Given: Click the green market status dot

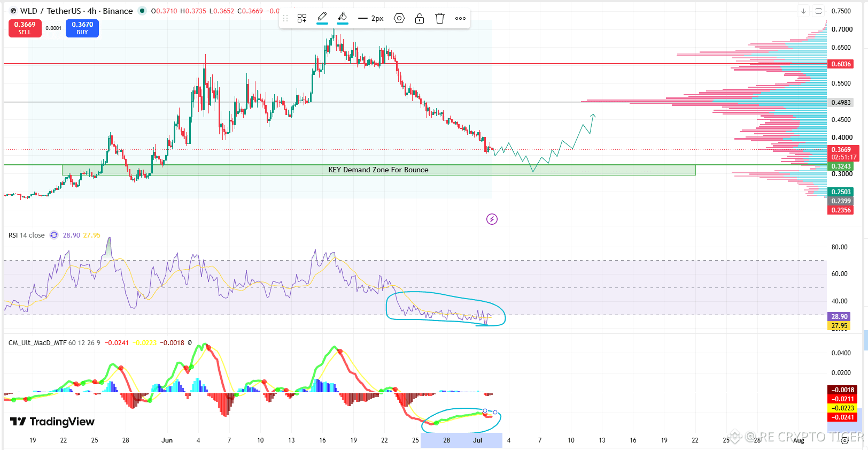Looking at the screenshot, I should [x=142, y=11].
